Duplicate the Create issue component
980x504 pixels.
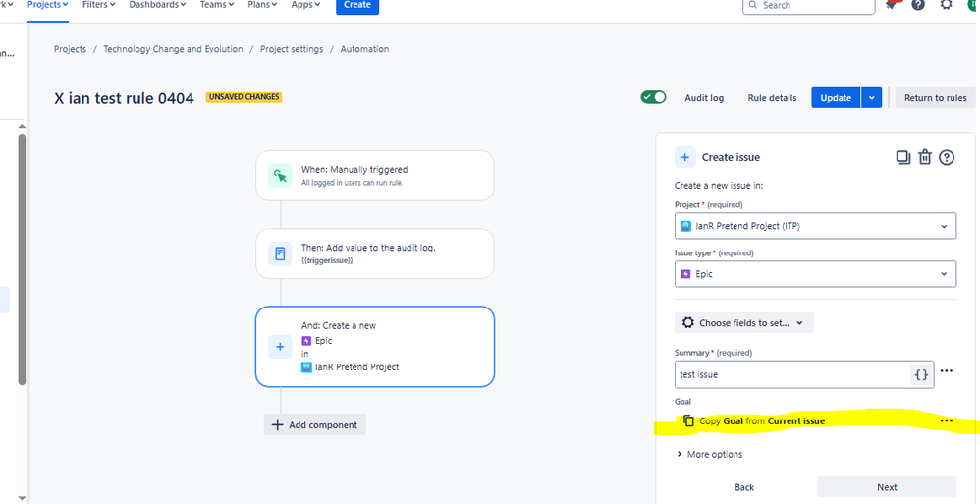coord(903,157)
